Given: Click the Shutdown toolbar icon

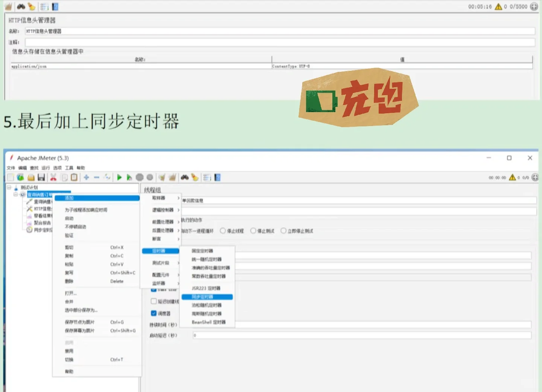Looking at the screenshot, I should [150, 177].
